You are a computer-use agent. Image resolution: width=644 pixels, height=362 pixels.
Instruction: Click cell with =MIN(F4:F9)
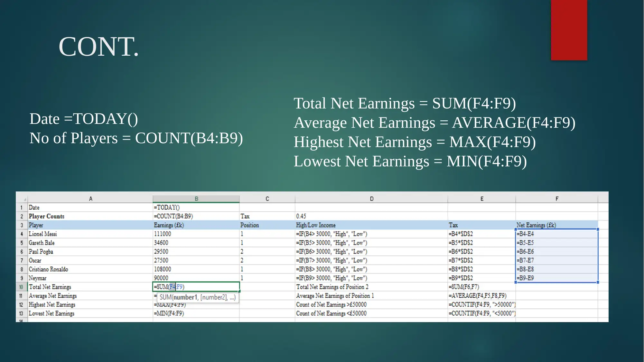[x=196, y=313]
